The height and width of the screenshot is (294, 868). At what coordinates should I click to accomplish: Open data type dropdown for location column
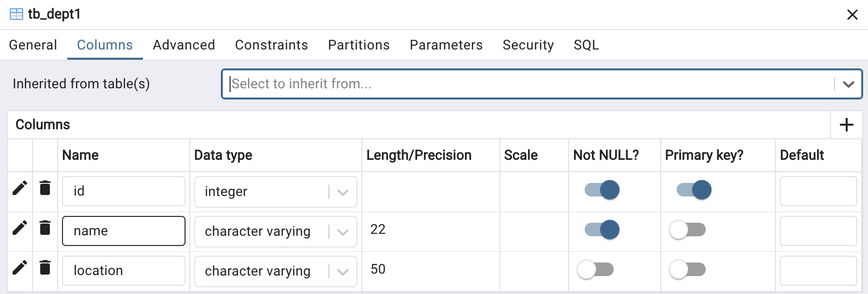pos(343,272)
